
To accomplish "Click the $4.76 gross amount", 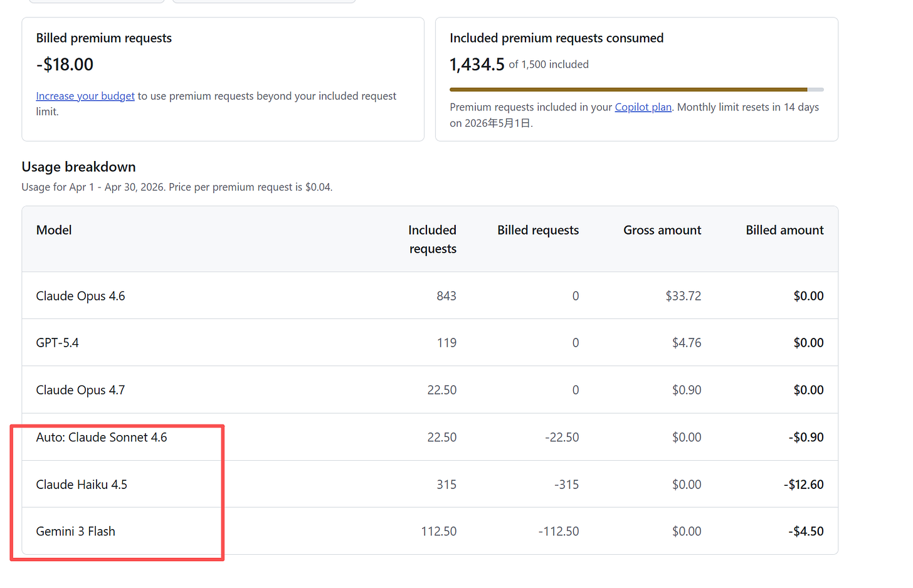I will tap(687, 343).
